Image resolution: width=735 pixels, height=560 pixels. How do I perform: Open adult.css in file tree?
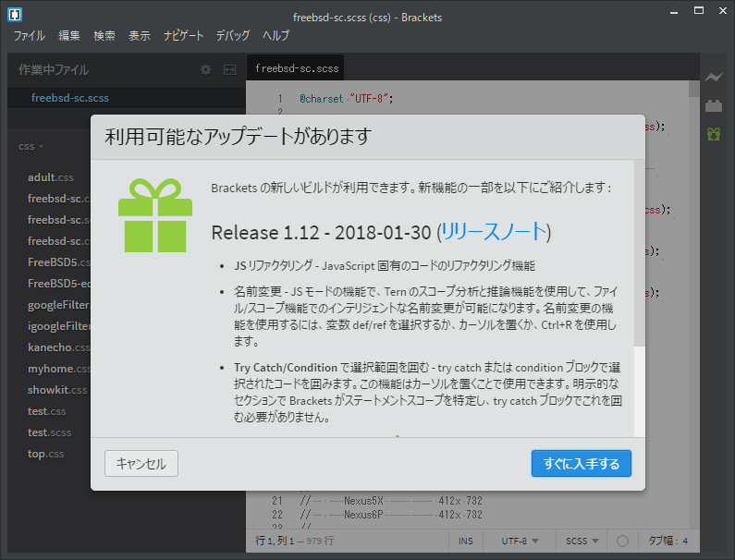coord(51,177)
